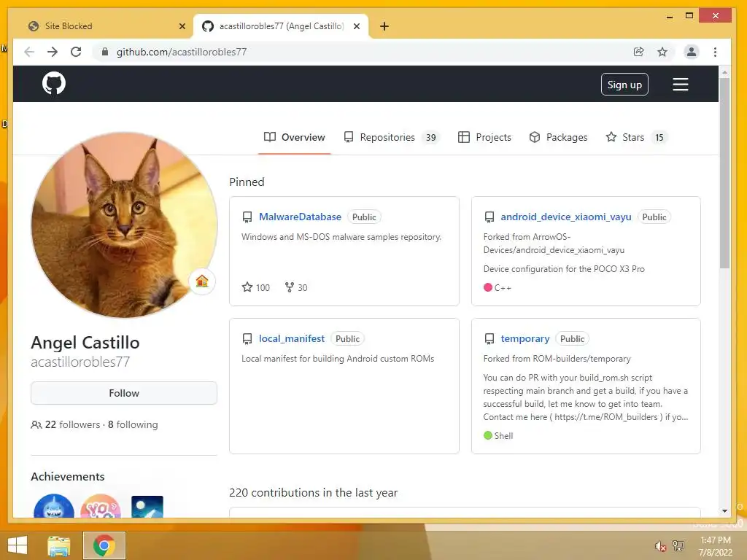Click the page scrollbar up arrow
This screenshot has width=747, height=560.
point(724,73)
